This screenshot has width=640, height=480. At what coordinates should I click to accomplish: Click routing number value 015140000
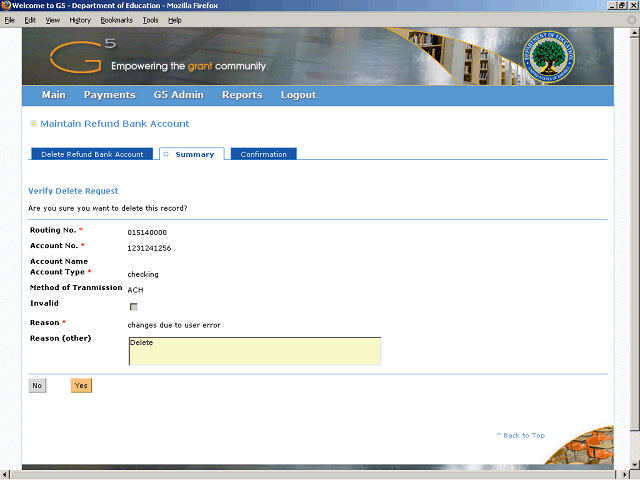point(147,232)
